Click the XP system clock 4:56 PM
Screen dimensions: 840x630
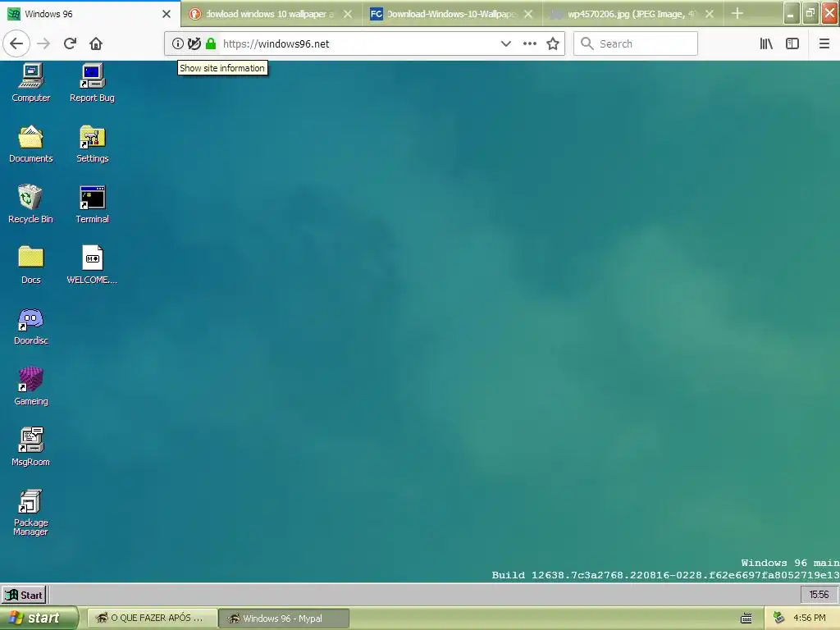point(809,619)
